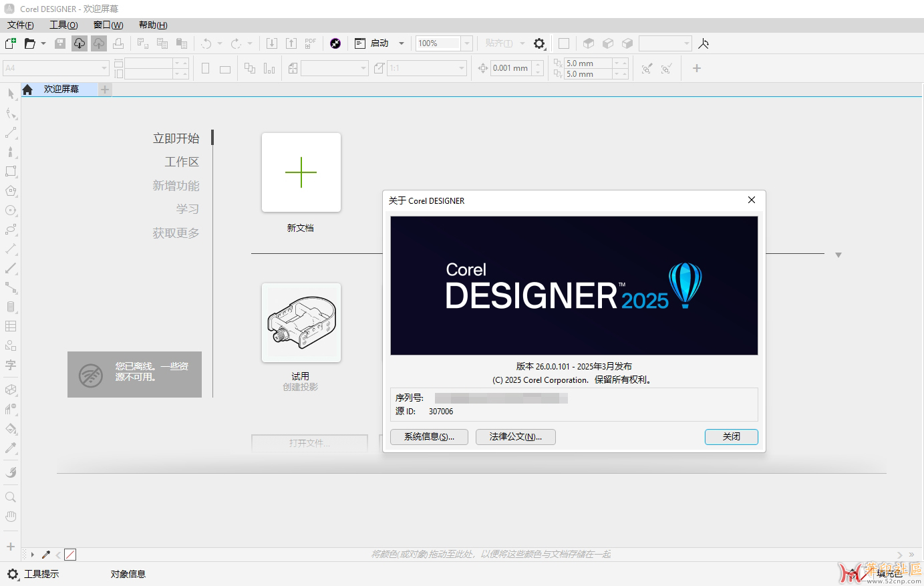The width and height of the screenshot is (924, 586).
Task: Click the Print toolbar icon
Action: pyautogui.click(x=118, y=43)
